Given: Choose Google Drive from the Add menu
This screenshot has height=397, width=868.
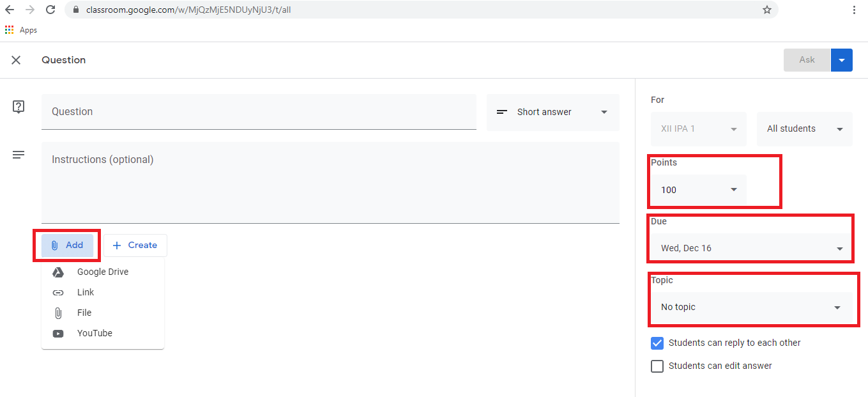Looking at the screenshot, I should 102,272.
